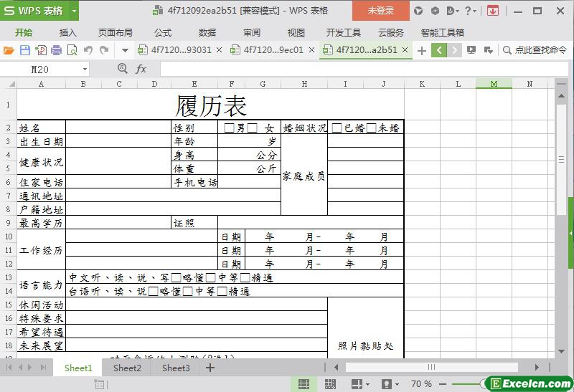574x392 pixels.
Task: Add a new sheet with the plus icon
Action: tap(210, 368)
